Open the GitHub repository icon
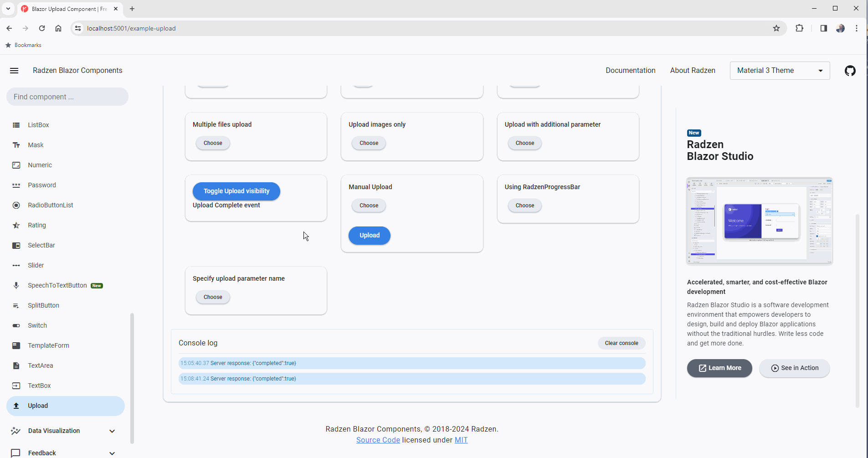The image size is (868, 458). tap(850, 71)
